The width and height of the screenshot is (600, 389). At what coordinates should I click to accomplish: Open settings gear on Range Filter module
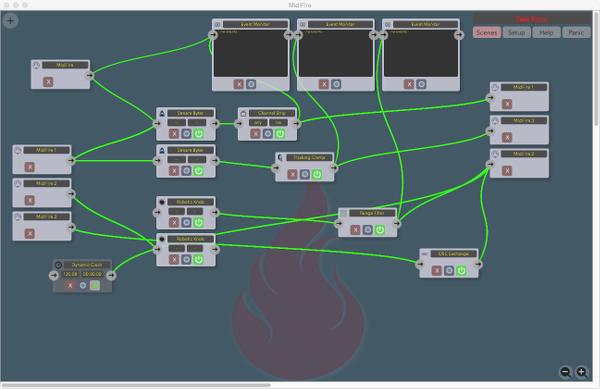pyautogui.click(x=368, y=230)
